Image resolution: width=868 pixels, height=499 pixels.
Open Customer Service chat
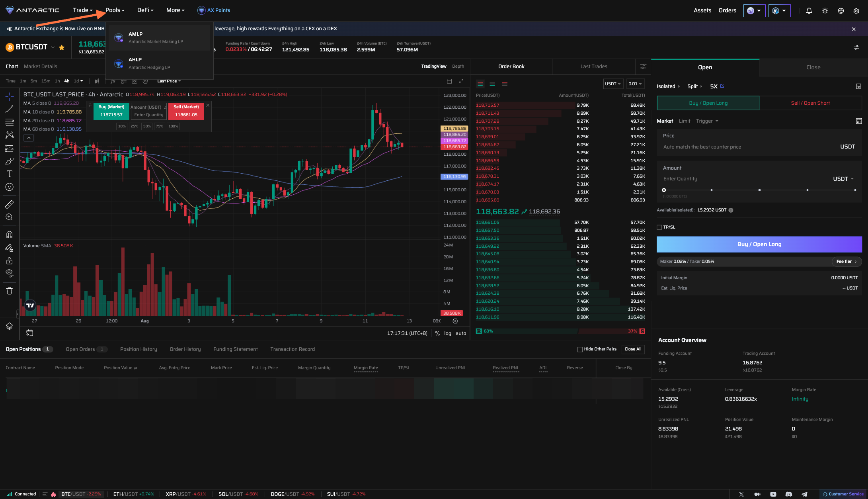coord(843,494)
